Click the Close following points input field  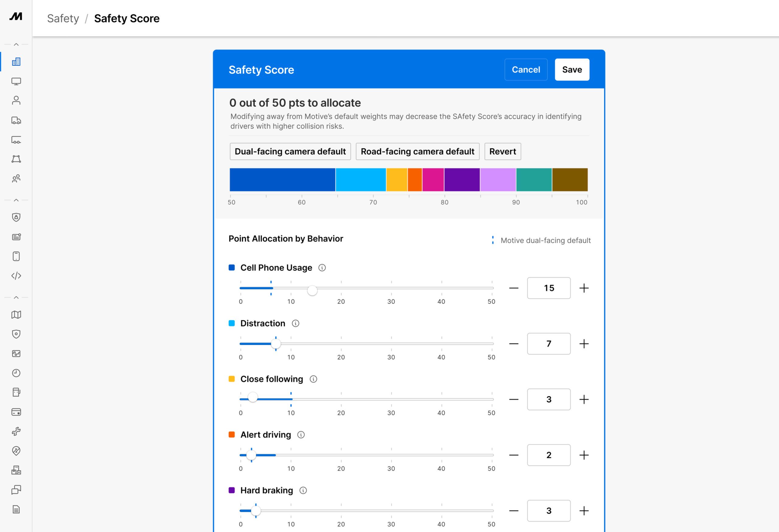(548, 399)
